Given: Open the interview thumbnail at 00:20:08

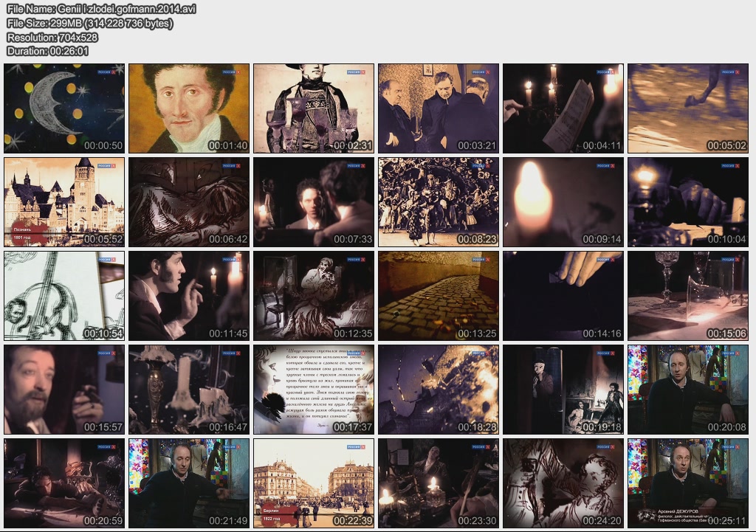Looking at the screenshot, I should coord(688,390).
